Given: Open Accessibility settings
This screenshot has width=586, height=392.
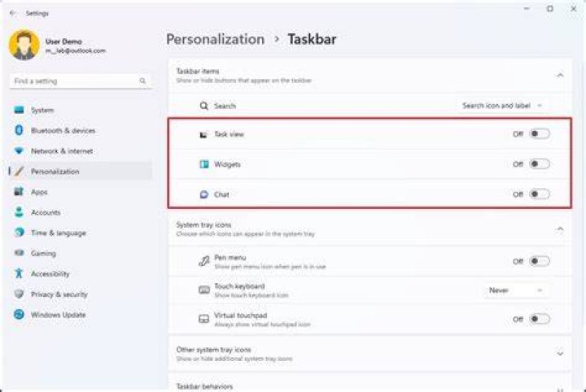Looking at the screenshot, I should 81,273.
